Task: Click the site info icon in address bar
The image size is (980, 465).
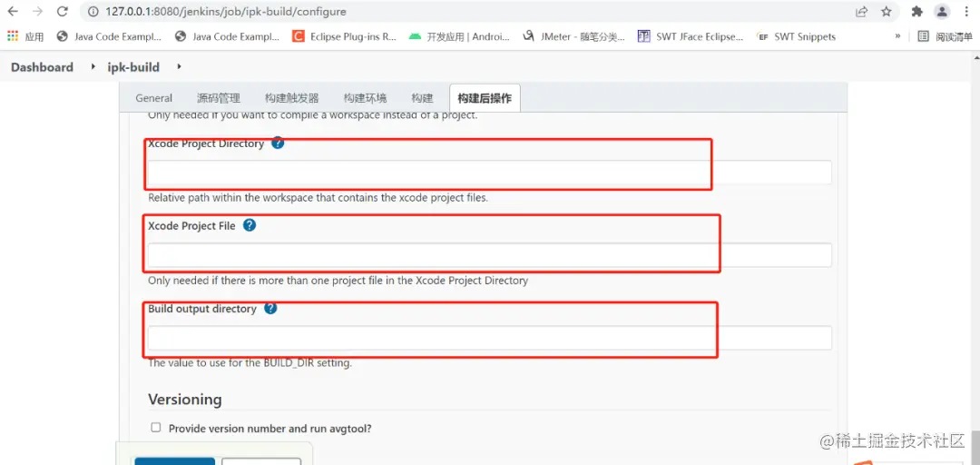Action: coord(93,11)
